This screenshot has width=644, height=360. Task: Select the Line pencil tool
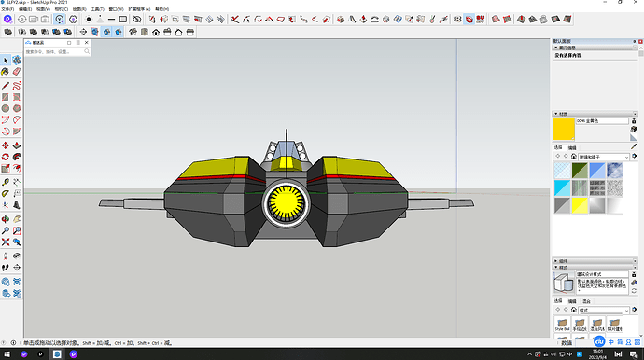(6, 86)
